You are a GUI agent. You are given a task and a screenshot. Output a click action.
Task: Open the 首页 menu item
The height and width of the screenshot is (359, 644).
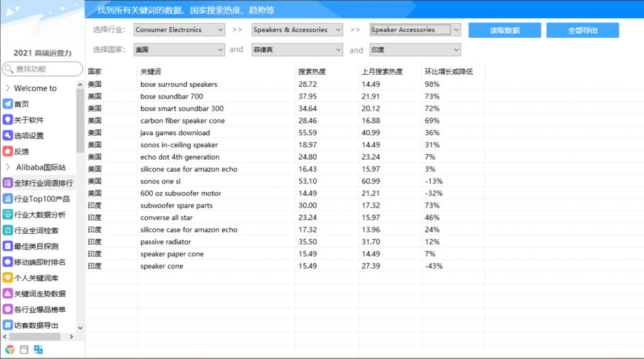pyautogui.click(x=21, y=104)
